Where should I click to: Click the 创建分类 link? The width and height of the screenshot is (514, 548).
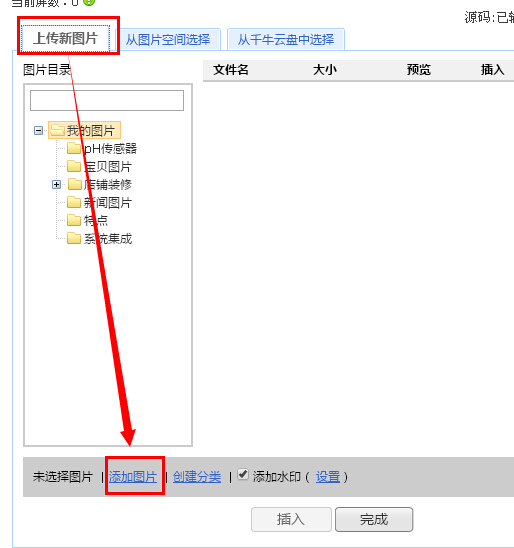click(197, 477)
